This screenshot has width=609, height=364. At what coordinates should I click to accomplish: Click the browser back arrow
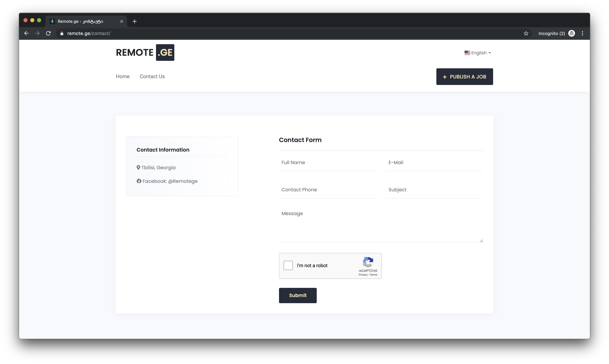(x=27, y=33)
